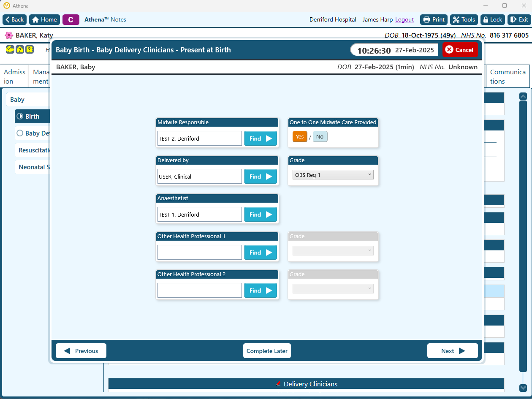Viewport: 532px width, 399px height.
Task: Click the yellow card question-mark alert icon
Action: pyautogui.click(x=29, y=50)
